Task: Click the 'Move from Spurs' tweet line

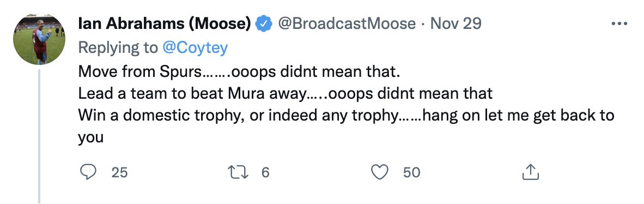Action: [x=239, y=71]
